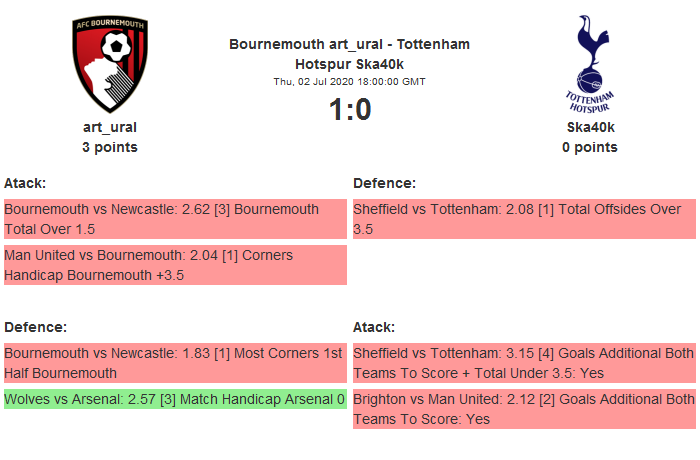Image resolution: width=700 pixels, height=460 pixels.
Task: Click the Thu, 02 Jul 2020 match date
Action: click(349, 81)
